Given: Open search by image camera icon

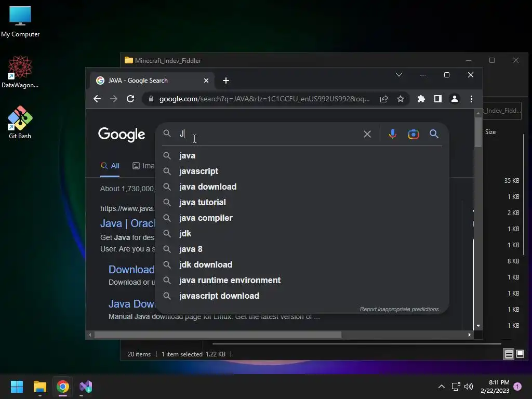Looking at the screenshot, I should [413, 134].
